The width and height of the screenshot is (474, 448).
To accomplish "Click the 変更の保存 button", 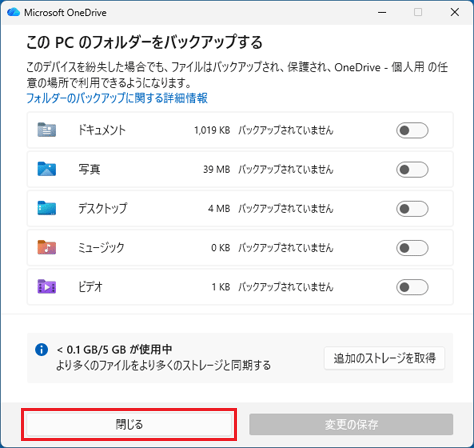I will click(x=351, y=424).
